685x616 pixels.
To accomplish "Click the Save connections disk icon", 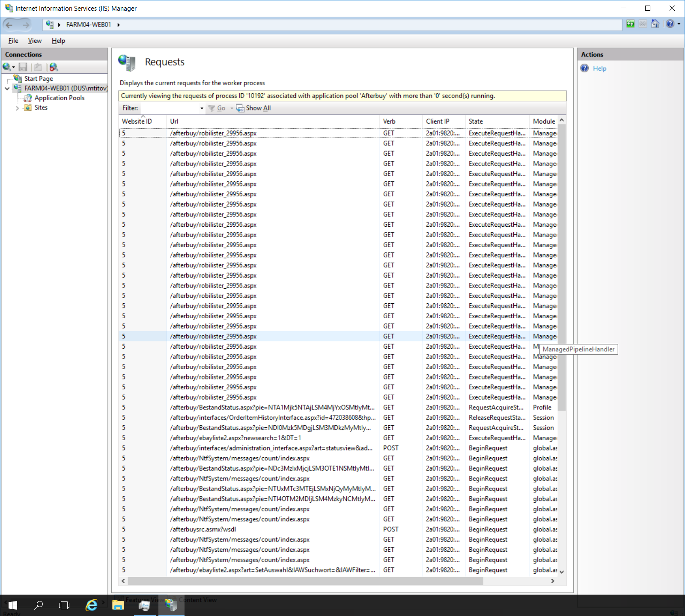I will tap(23, 67).
